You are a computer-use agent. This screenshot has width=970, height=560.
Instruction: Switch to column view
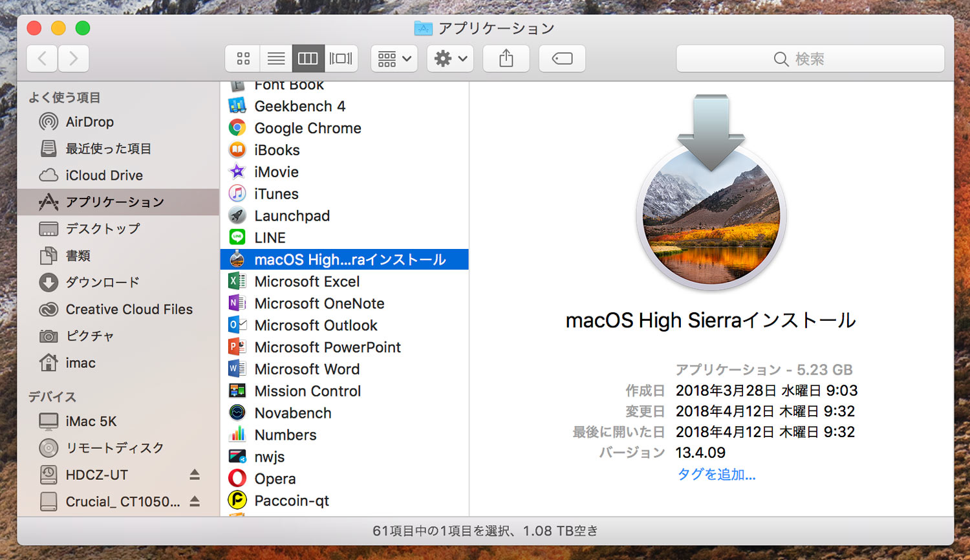(308, 59)
